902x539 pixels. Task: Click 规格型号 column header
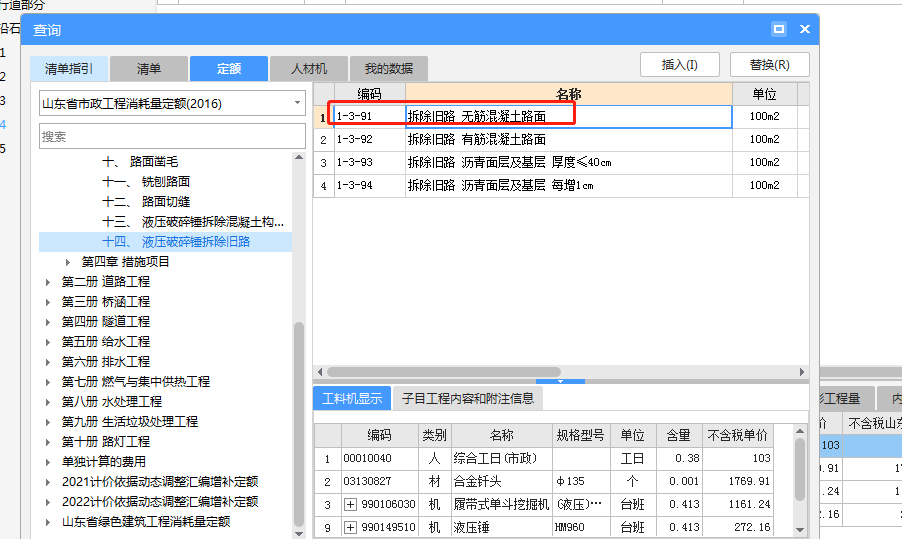[x=580, y=435]
